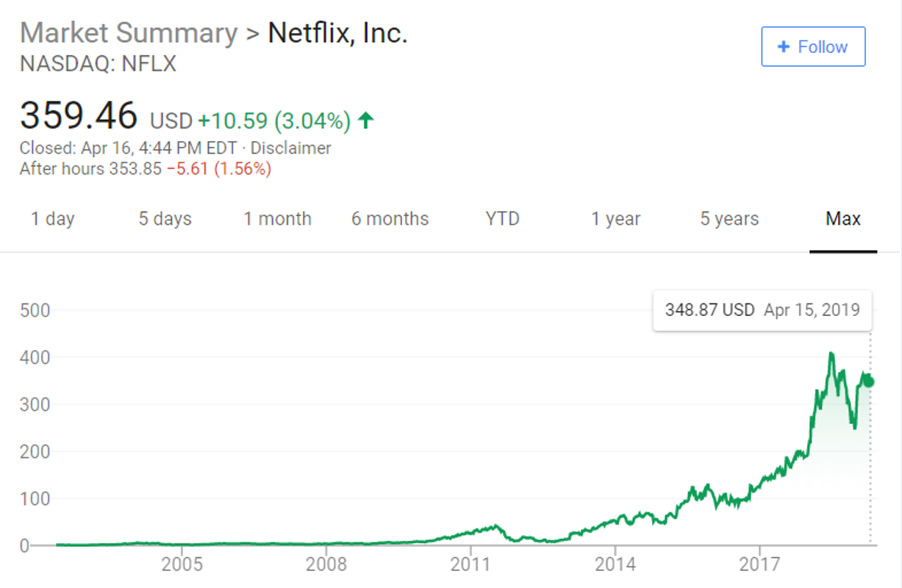Image resolution: width=902 pixels, height=588 pixels.
Task: Click the green data point on chart
Action: point(869,381)
